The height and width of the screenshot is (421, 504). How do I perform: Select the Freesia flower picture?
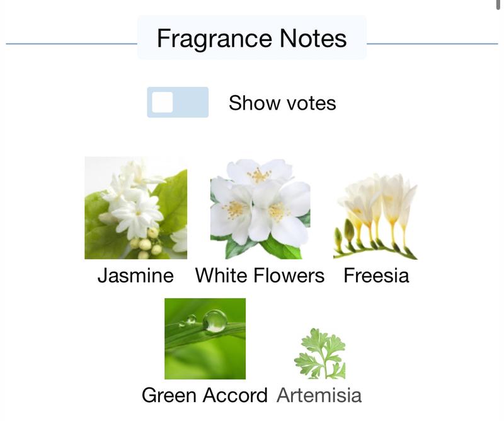(x=375, y=216)
